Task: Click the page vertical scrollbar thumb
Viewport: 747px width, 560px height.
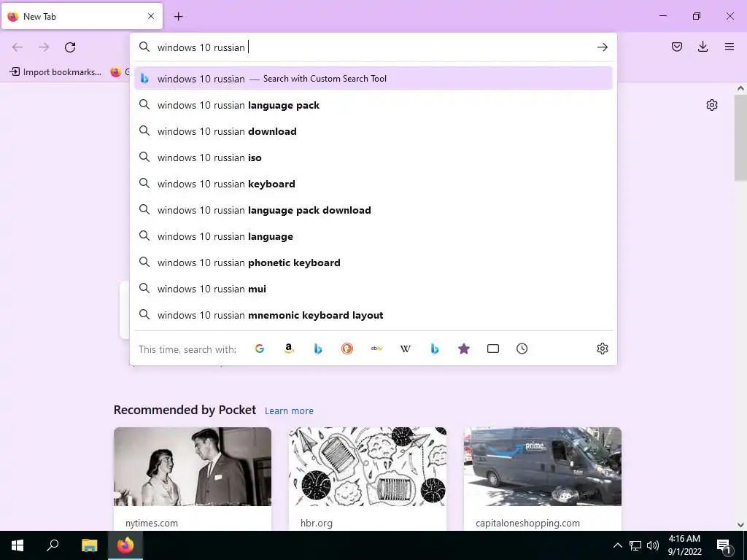Action: [x=740, y=138]
